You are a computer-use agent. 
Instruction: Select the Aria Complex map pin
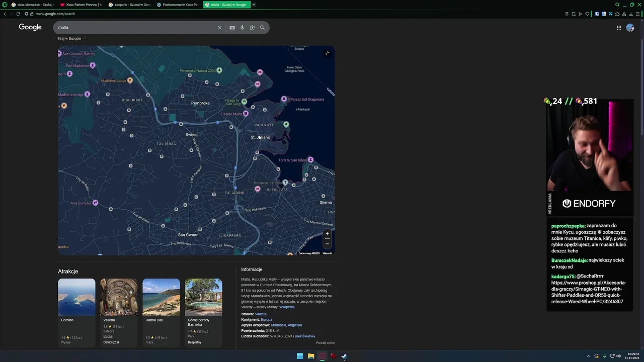tap(95, 203)
